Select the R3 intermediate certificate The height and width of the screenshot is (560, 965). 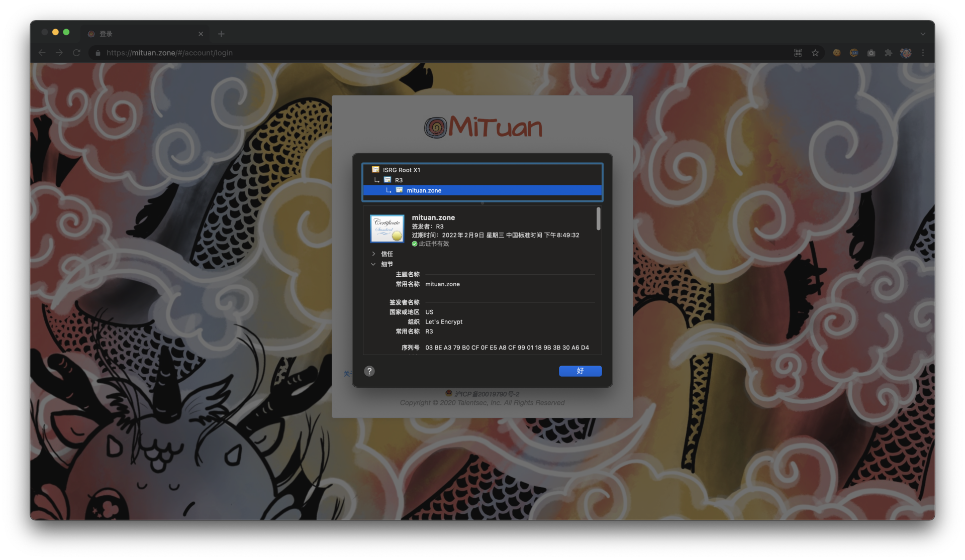coord(398,180)
